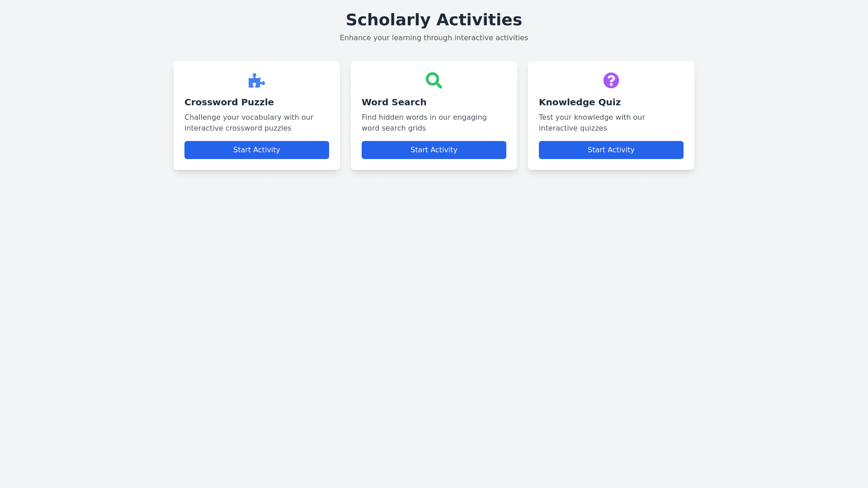Click the text "interactive quizzes"

tap(573, 128)
